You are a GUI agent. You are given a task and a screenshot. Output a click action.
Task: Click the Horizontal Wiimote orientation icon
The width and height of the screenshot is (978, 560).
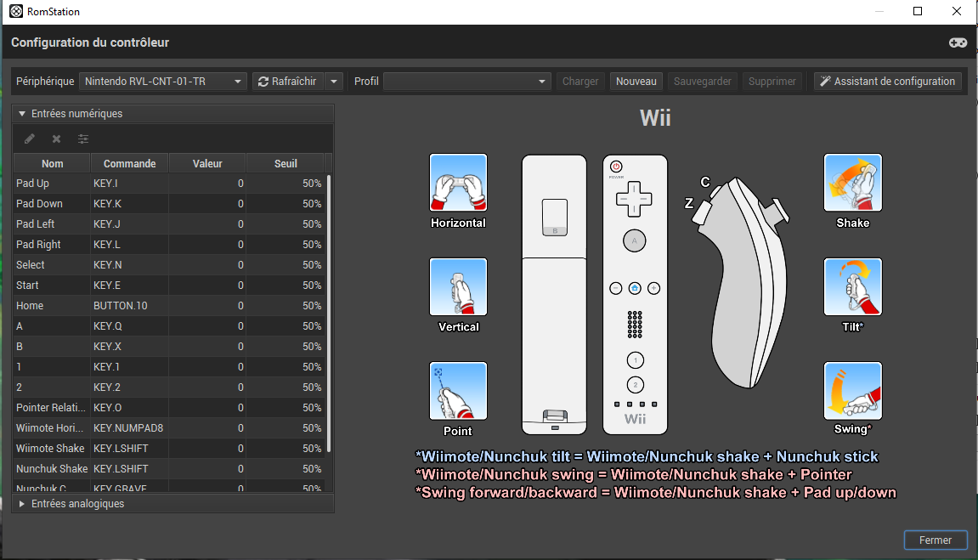(458, 183)
